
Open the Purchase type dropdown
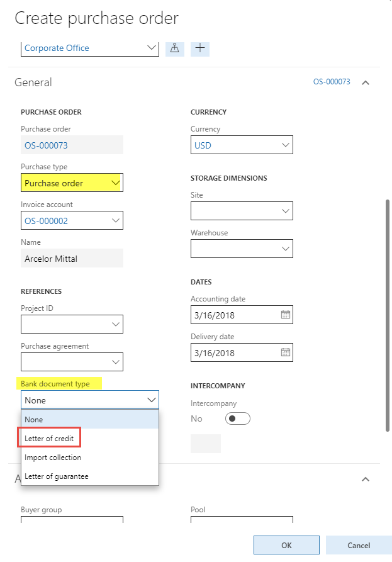(115, 183)
